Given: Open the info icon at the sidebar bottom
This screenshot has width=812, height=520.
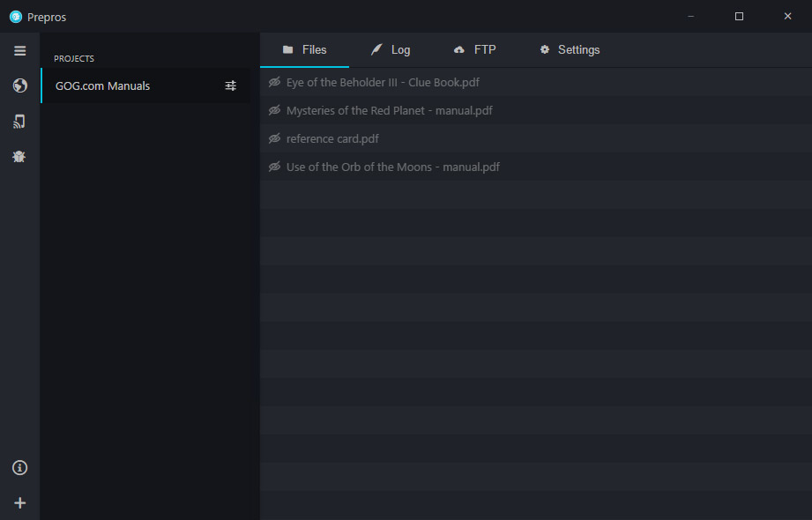Looking at the screenshot, I should [x=19, y=468].
